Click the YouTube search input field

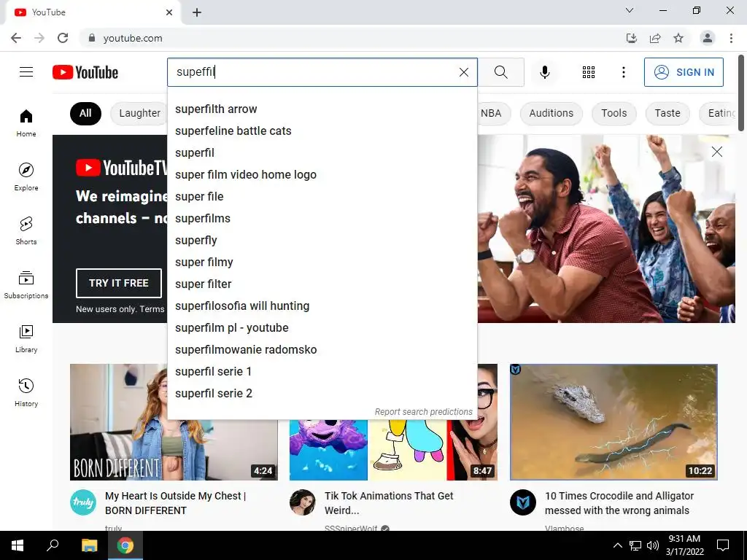point(322,72)
